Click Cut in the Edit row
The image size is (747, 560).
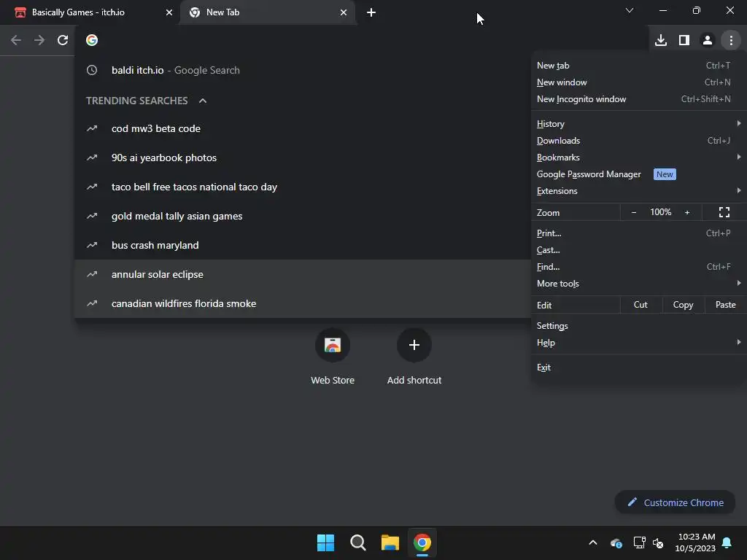640,305
